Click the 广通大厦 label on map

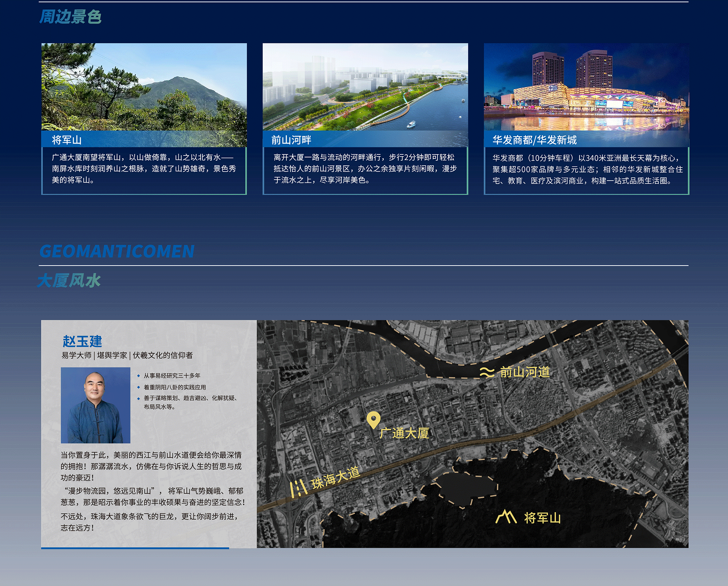404,433
